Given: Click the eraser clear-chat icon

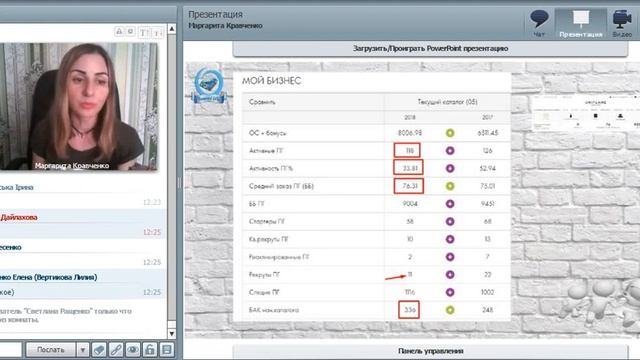Looking at the screenshot, I should 99,350.
